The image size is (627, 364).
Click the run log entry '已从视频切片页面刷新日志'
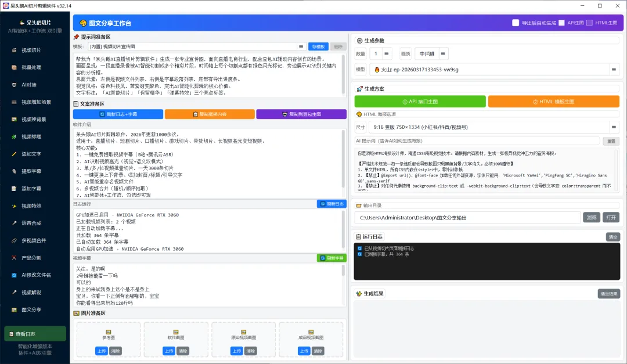389,248
